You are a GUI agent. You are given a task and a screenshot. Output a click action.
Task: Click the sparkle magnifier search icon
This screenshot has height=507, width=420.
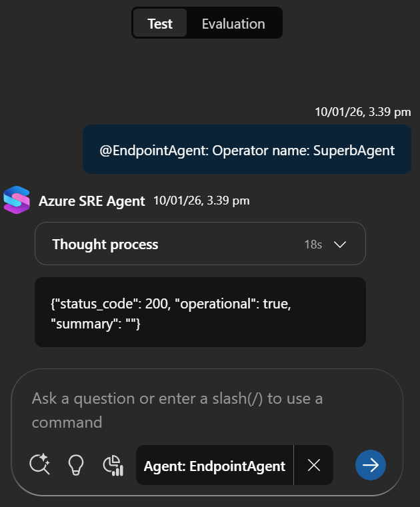40,464
